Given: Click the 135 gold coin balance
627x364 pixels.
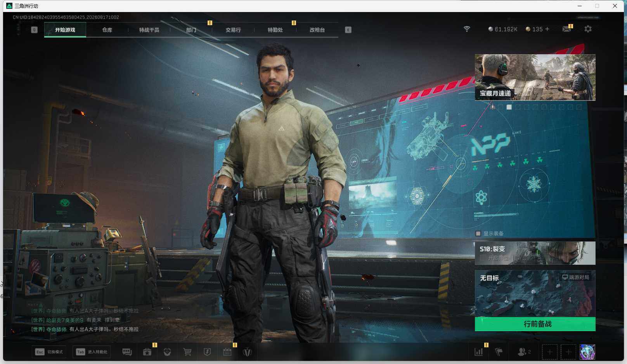Looking at the screenshot, I should (534, 29).
